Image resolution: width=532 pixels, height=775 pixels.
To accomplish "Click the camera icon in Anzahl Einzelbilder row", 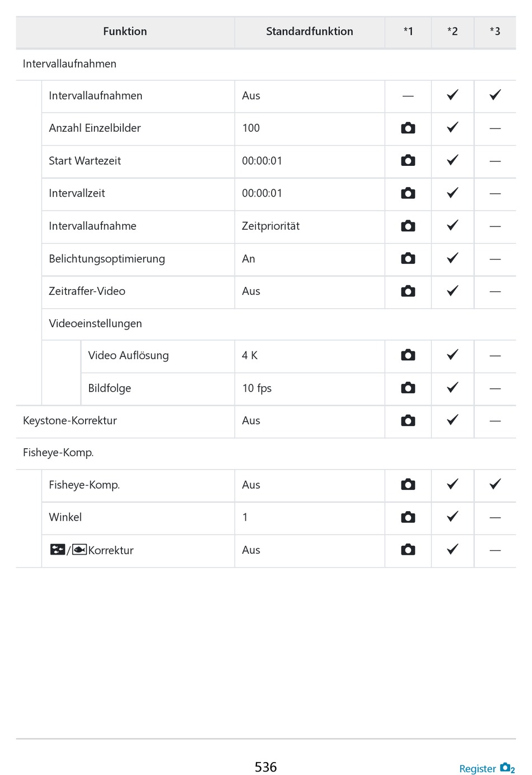I will tap(408, 128).
